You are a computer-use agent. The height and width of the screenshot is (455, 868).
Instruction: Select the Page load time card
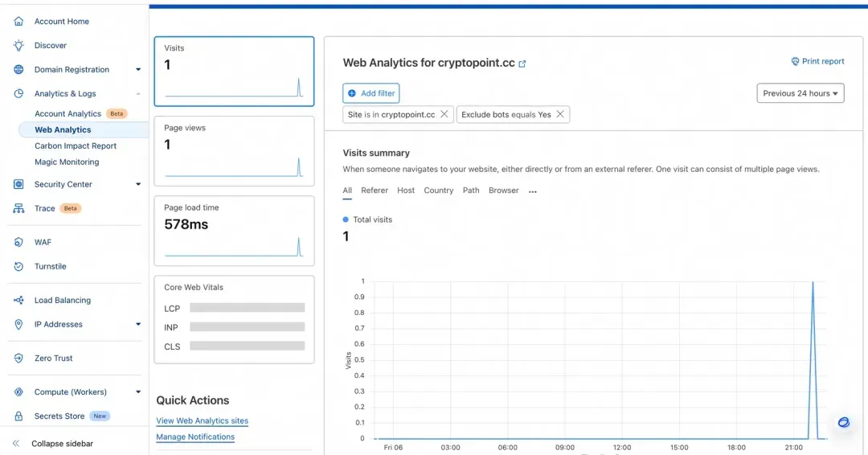pos(234,231)
